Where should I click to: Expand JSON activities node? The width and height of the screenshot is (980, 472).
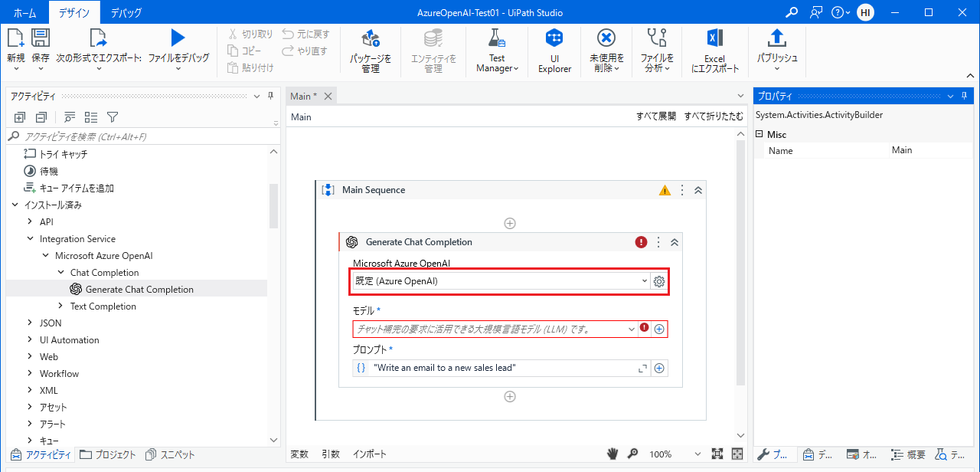30,323
